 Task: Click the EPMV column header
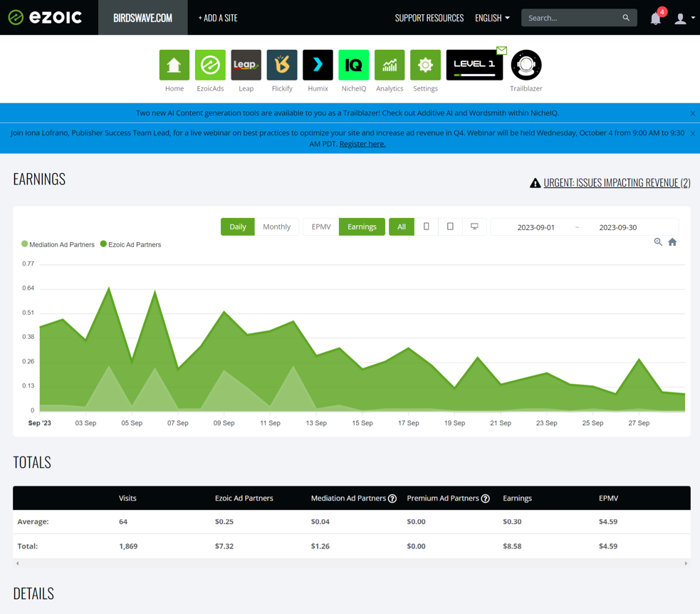pyautogui.click(x=608, y=499)
